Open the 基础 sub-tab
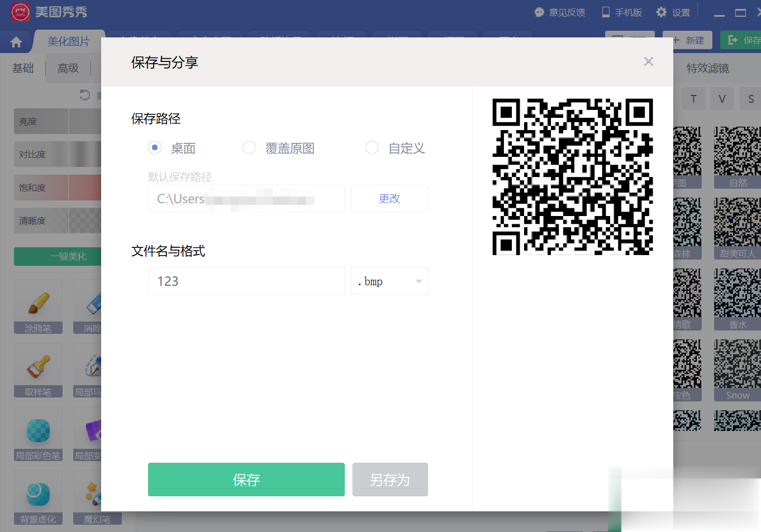This screenshot has width=761, height=532. pos(23,68)
